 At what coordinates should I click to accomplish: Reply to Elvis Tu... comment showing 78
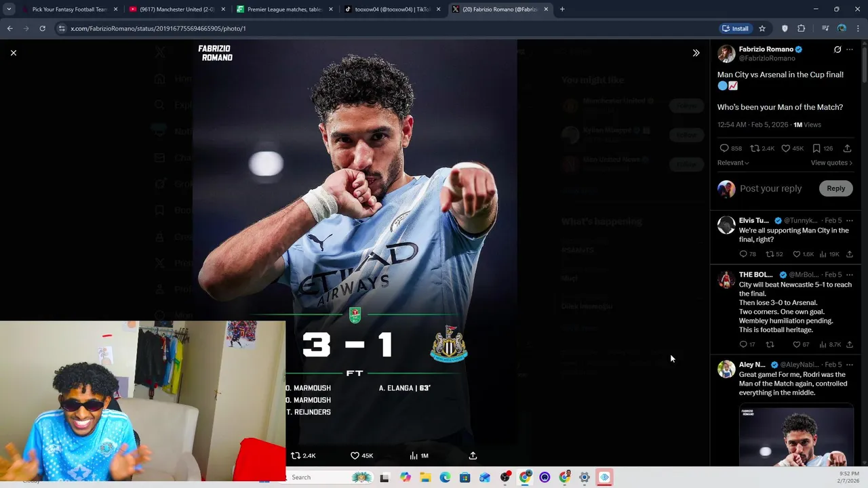[749, 254]
